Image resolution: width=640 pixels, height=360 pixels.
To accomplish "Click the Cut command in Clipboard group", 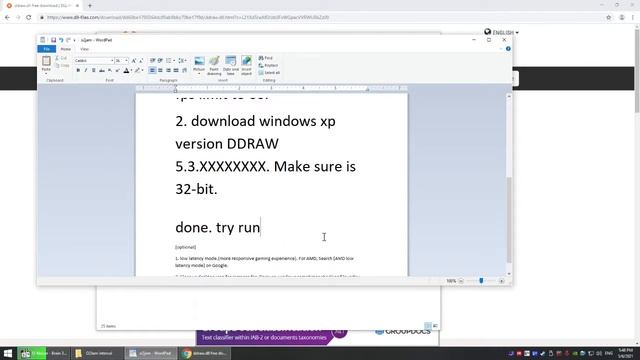I will pyautogui.click(x=62, y=58).
